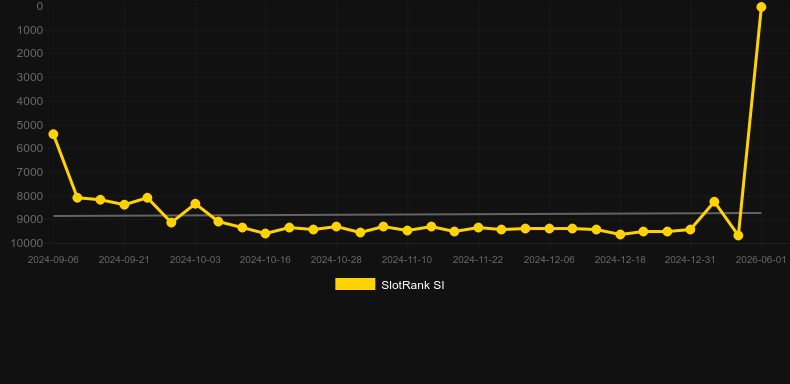Image resolution: width=790 pixels, height=384 pixels.
Task: Click the 2024-12-31 x-axis label
Action: pyautogui.click(x=690, y=260)
